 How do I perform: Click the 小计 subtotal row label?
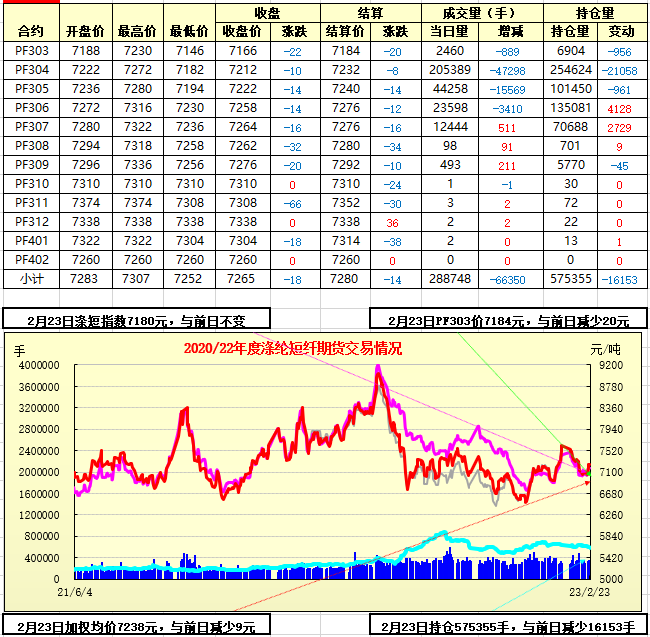point(31,278)
